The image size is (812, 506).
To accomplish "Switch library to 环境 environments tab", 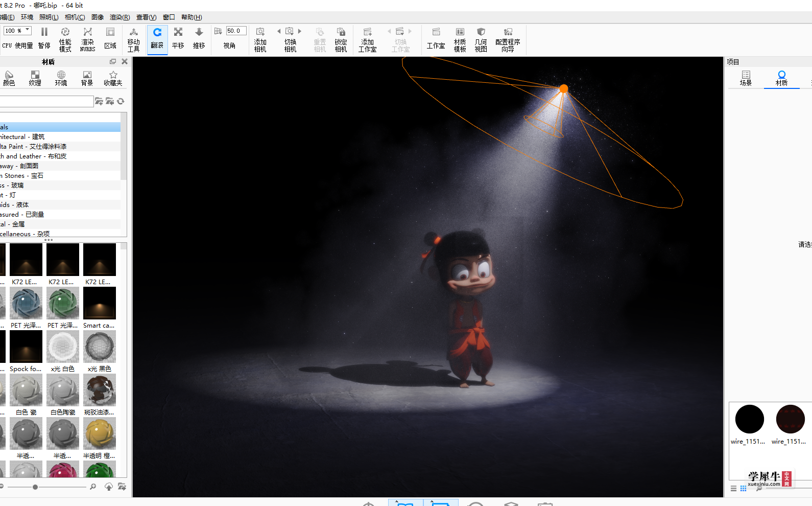I will (61, 78).
